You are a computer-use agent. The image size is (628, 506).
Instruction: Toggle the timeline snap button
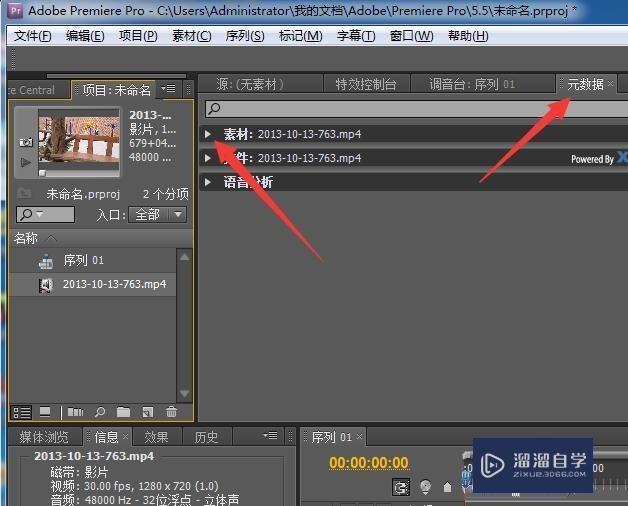pyautogui.click(x=401, y=487)
